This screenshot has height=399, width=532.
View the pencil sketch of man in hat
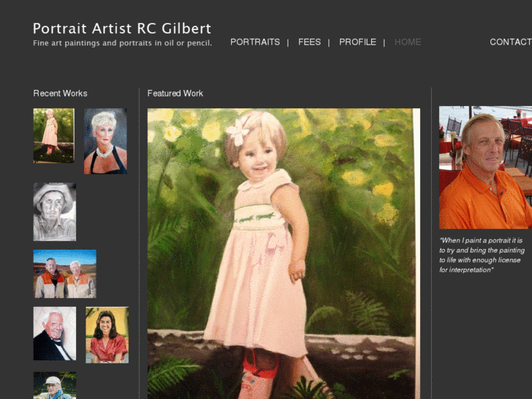[55, 212]
